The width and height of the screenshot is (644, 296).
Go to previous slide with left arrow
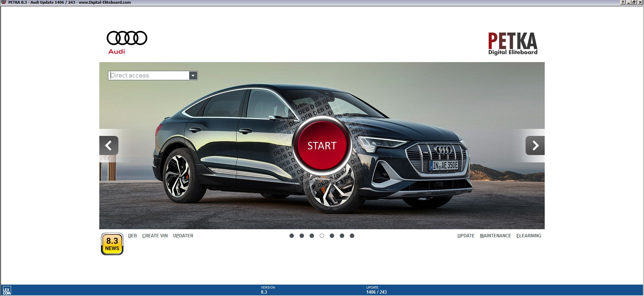pyautogui.click(x=109, y=146)
